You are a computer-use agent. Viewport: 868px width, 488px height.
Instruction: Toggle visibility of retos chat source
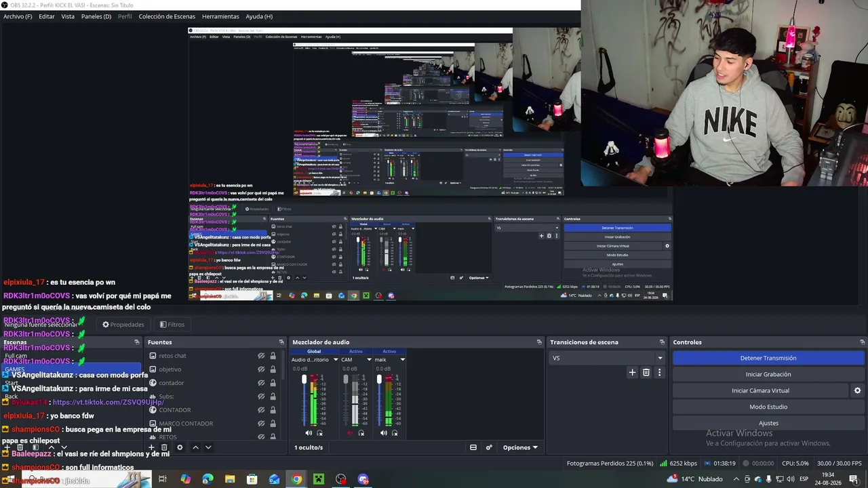pyautogui.click(x=261, y=356)
